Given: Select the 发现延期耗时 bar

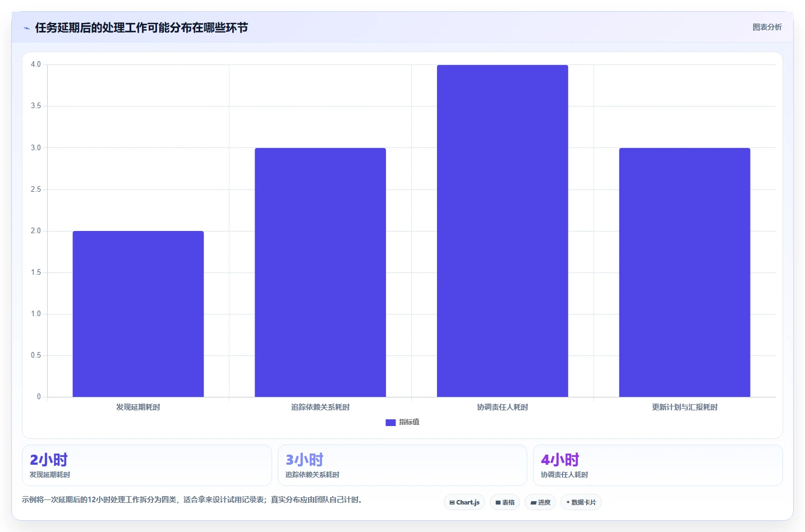Looking at the screenshot, I should (138, 314).
